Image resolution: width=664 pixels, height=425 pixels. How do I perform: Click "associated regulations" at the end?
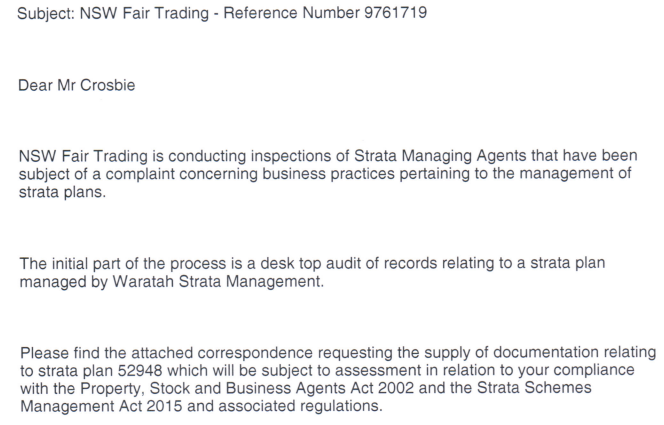[299, 406]
